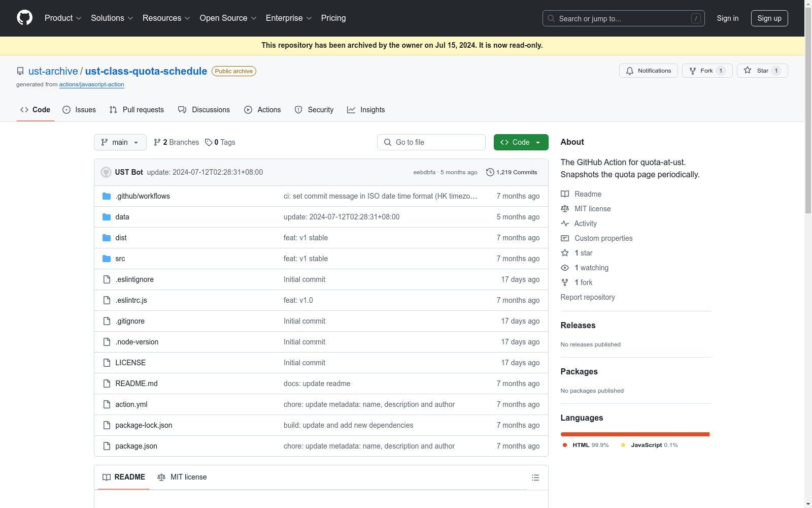The height and width of the screenshot is (508, 812).
Task: Select the Security tab
Action: pyautogui.click(x=314, y=110)
